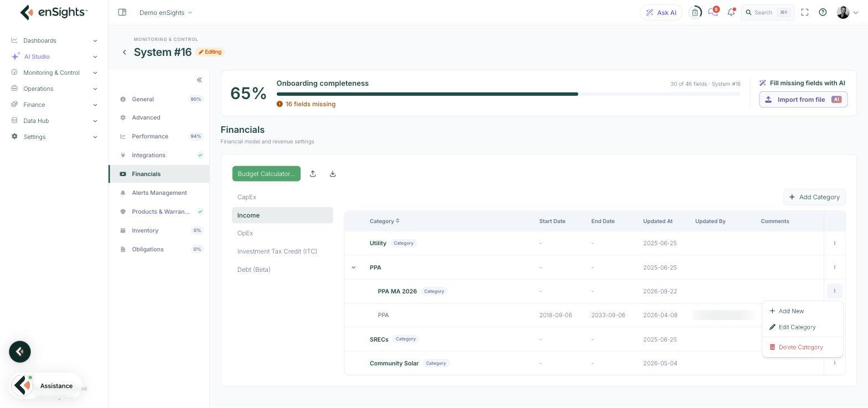Sort by the Category column header
The height and width of the screenshot is (408, 868).
(385, 221)
